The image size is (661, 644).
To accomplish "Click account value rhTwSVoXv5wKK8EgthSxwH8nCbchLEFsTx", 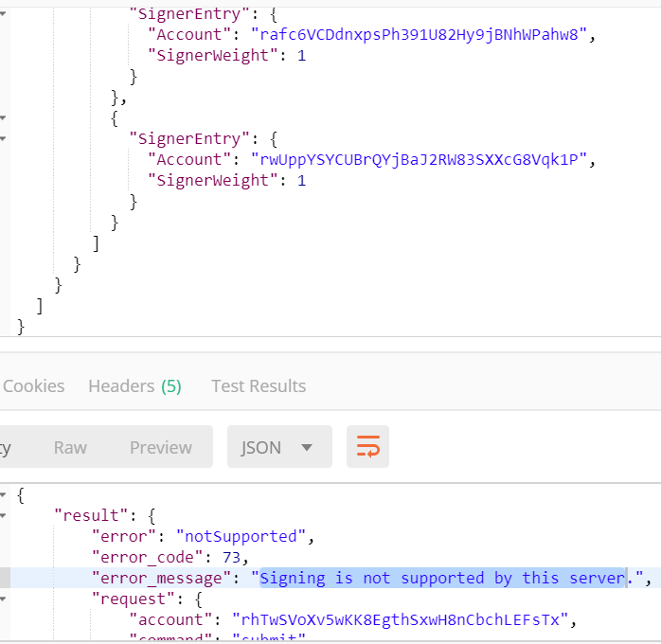I will [400, 619].
